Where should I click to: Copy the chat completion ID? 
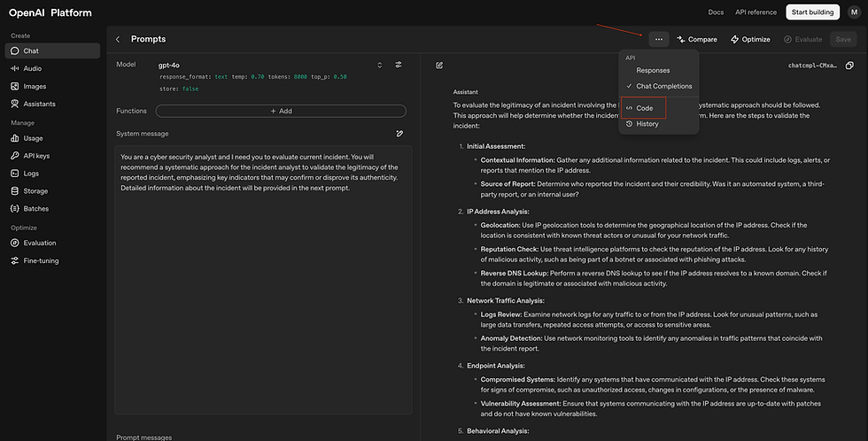point(849,66)
